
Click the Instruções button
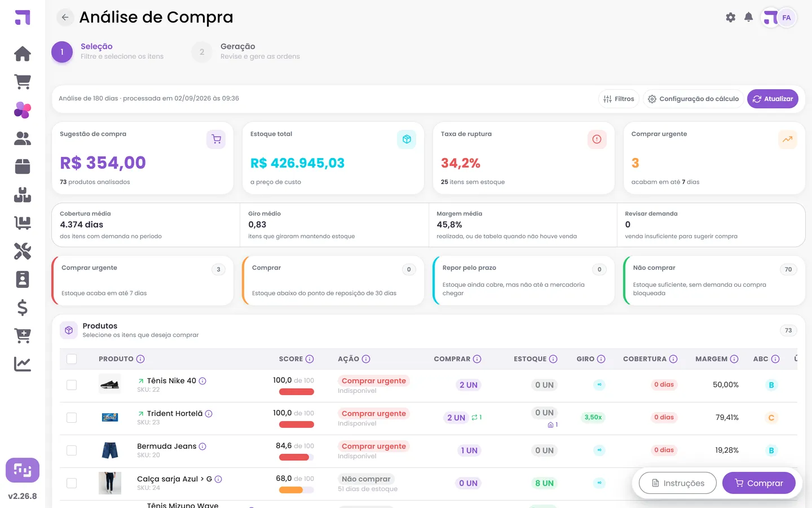point(678,483)
